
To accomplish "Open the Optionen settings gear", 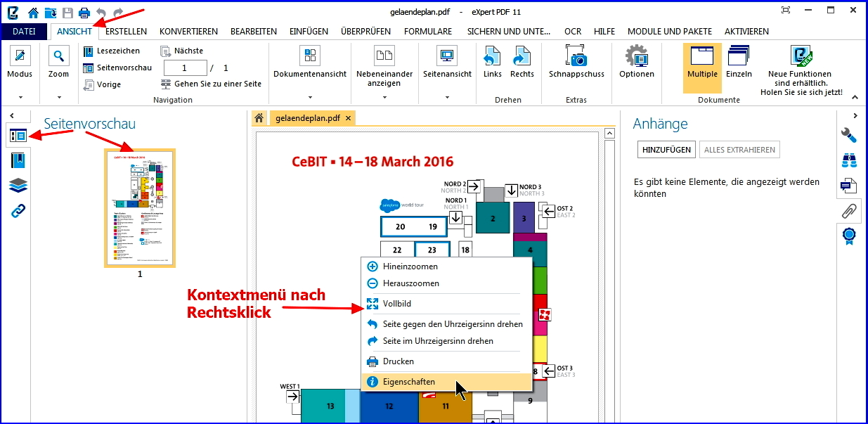I will click(x=637, y=62).
